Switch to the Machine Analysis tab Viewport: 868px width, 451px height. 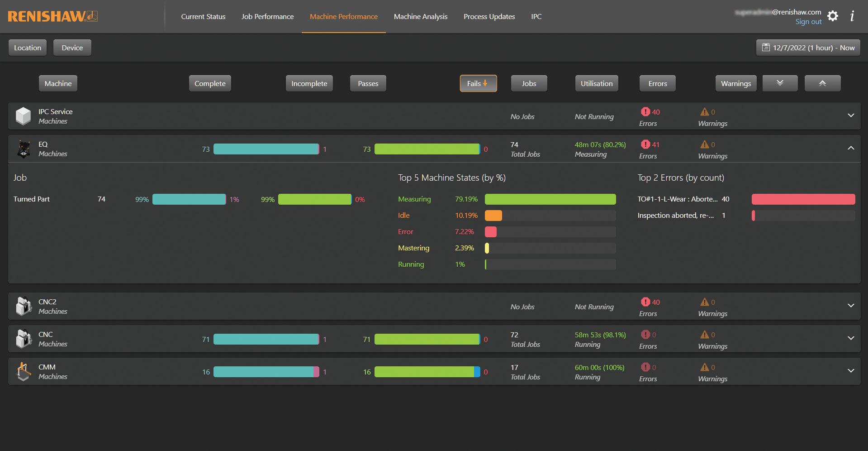click(x=421, y=16)
